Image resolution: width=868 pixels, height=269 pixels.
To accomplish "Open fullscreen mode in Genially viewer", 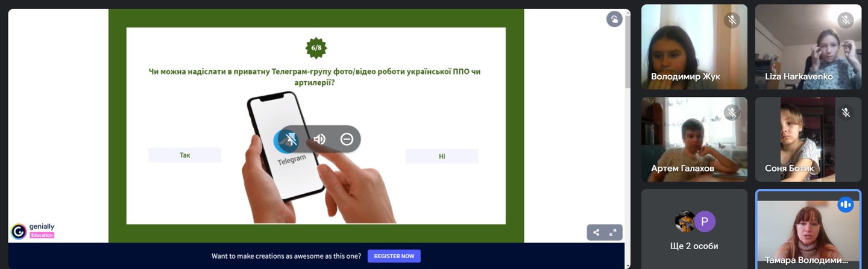I will coord(613,232).
